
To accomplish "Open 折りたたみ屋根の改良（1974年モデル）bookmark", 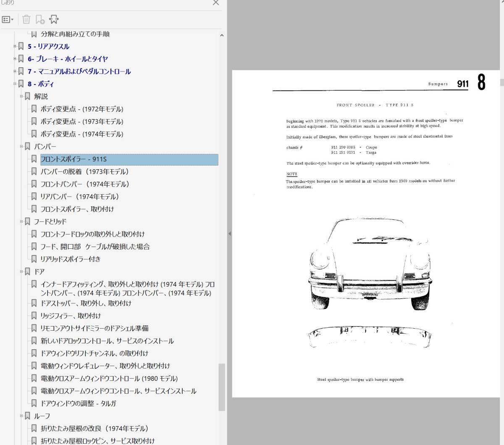I will (x=94, y=429).
